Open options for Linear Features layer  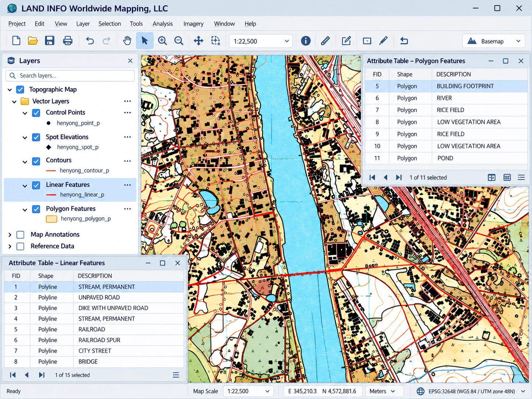coord(127,185)
